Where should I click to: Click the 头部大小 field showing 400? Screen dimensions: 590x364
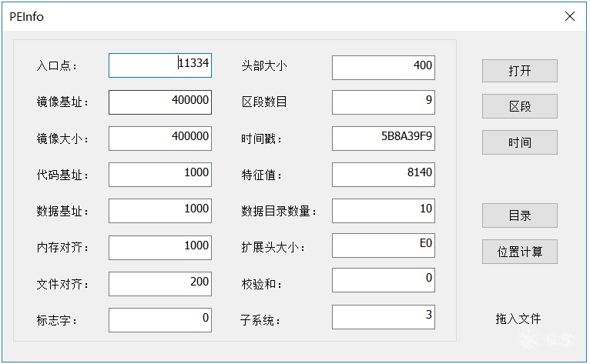click(384, 68)
